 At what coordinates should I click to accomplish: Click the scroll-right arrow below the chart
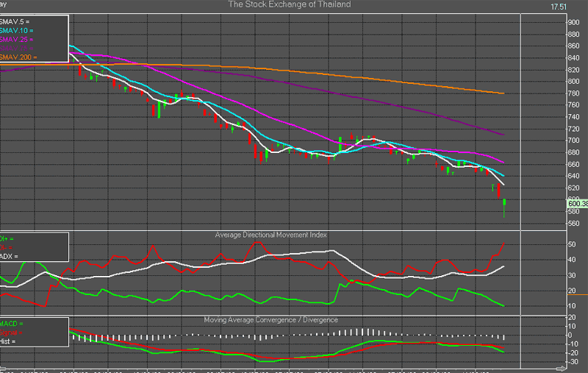coord(562,369)
